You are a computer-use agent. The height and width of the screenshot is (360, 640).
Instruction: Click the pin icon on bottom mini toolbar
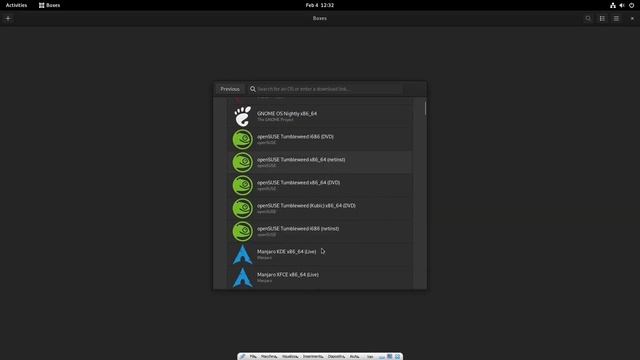click(242, 356)
